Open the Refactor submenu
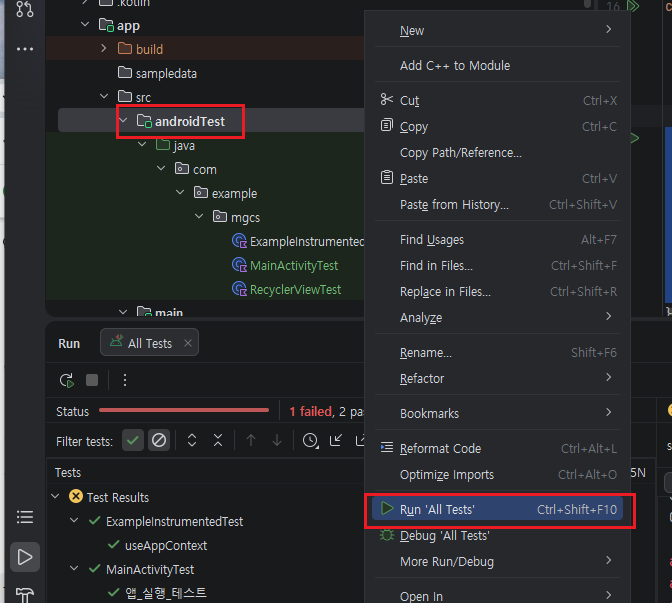This screenshot has width=672, height=603. click(x=497, y=378)
